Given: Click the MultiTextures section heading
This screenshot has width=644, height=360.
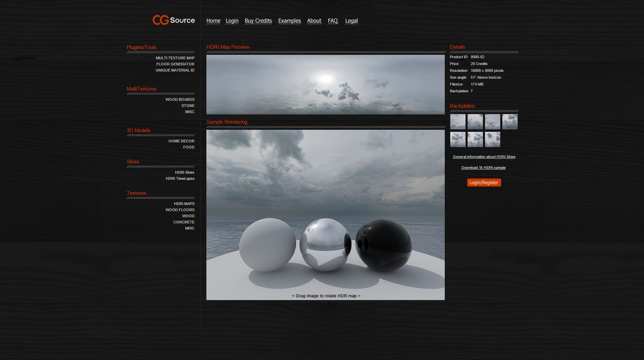Looking at the screenshot, I should click(x=142, y=89).
